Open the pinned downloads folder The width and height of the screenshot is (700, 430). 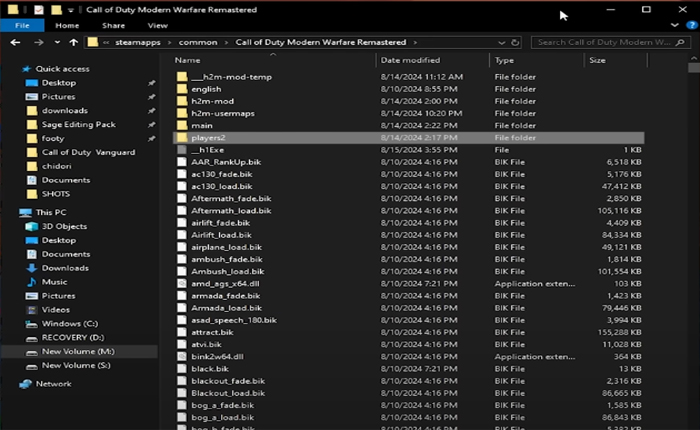[x=64, y=110]
